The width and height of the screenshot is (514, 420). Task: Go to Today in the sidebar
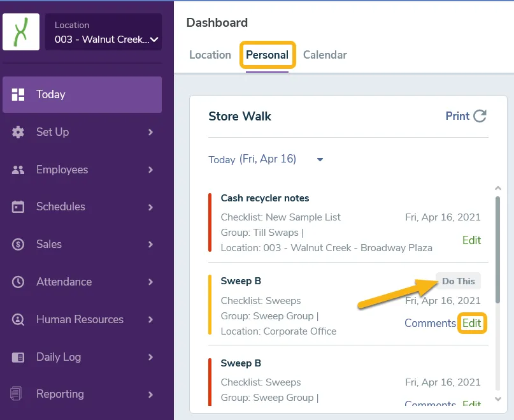[x=82, y=94]
